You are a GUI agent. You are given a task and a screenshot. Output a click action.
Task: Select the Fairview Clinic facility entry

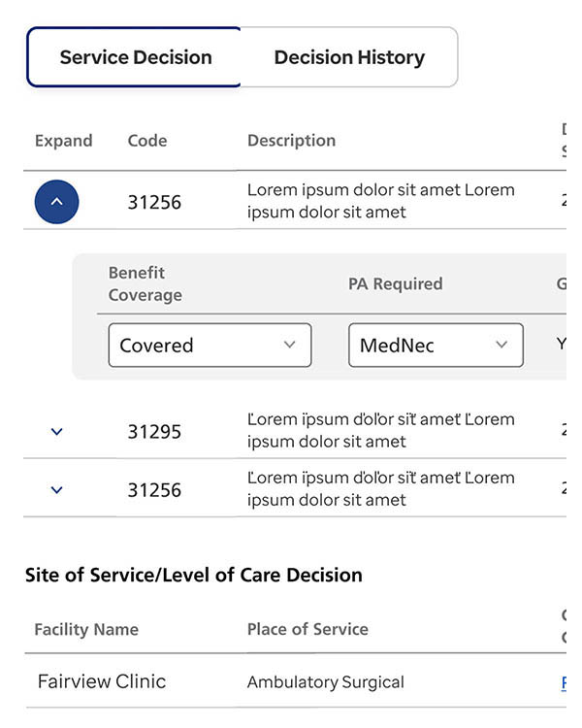click(x=102, y=681)
